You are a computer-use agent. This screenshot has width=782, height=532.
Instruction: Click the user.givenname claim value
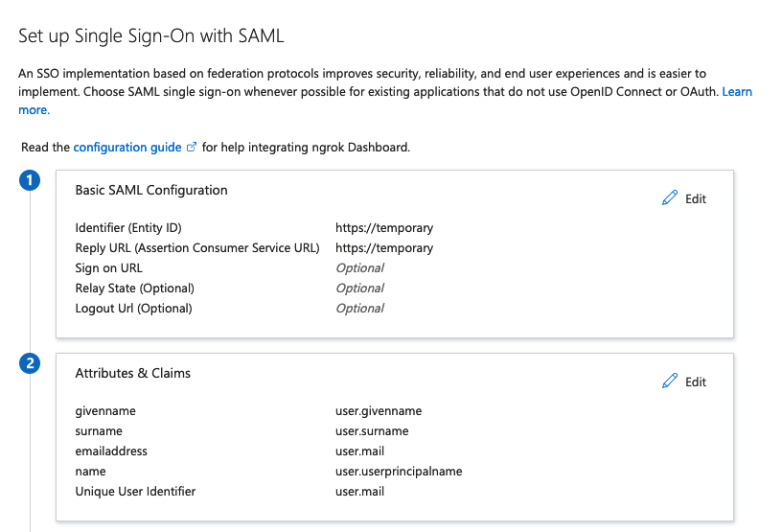(x=379, y=411)
